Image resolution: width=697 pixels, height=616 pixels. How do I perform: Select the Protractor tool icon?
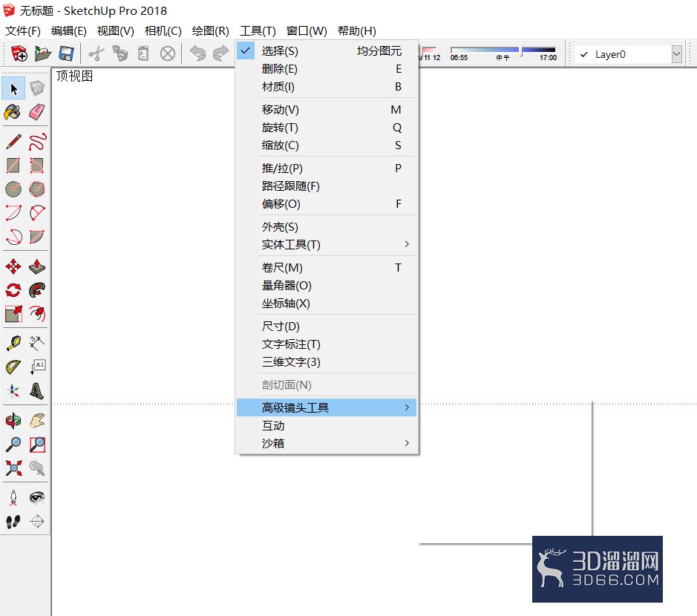(13, 367)
